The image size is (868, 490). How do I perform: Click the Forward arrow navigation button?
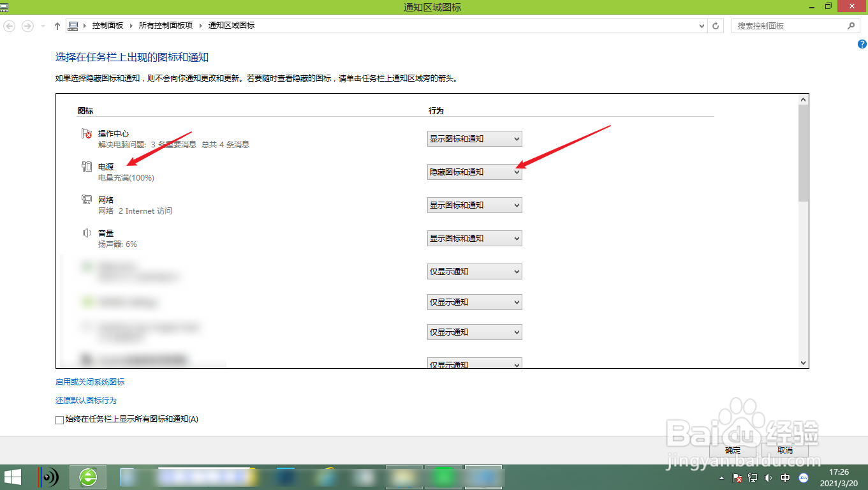coord(27,26)
